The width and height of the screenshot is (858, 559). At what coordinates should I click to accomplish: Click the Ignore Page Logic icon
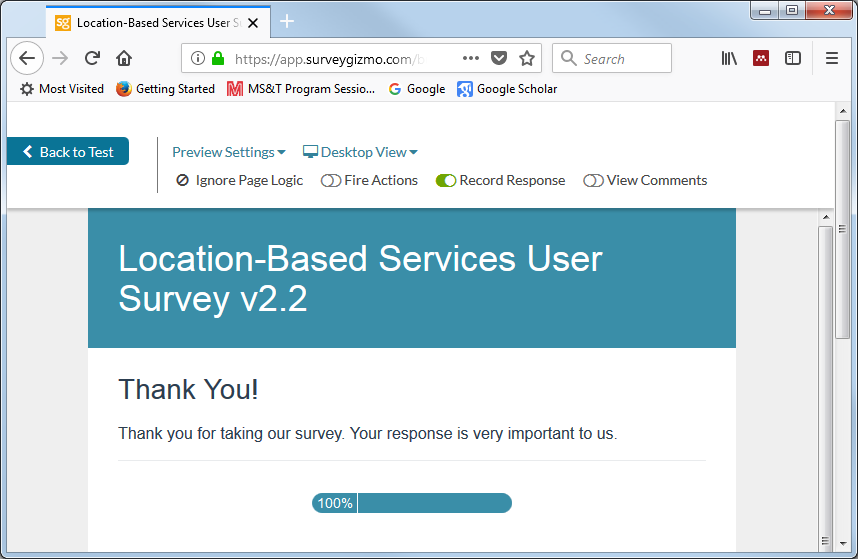coord(183,180)
